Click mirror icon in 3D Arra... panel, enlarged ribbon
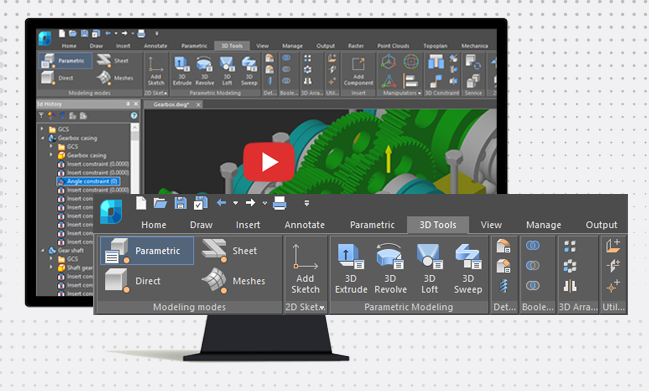 [570, 285]
